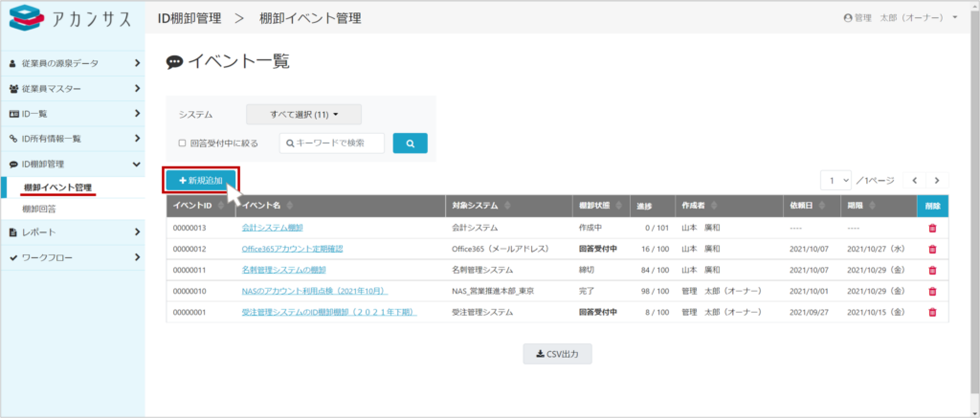Go to next page arrow
This screenshot has width=980, height=418.
[x=938, y=180]
